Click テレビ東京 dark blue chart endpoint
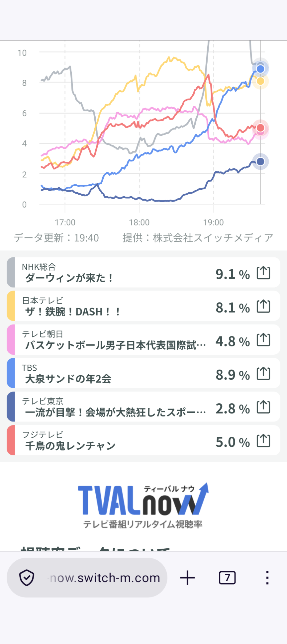 pos(260,161)
